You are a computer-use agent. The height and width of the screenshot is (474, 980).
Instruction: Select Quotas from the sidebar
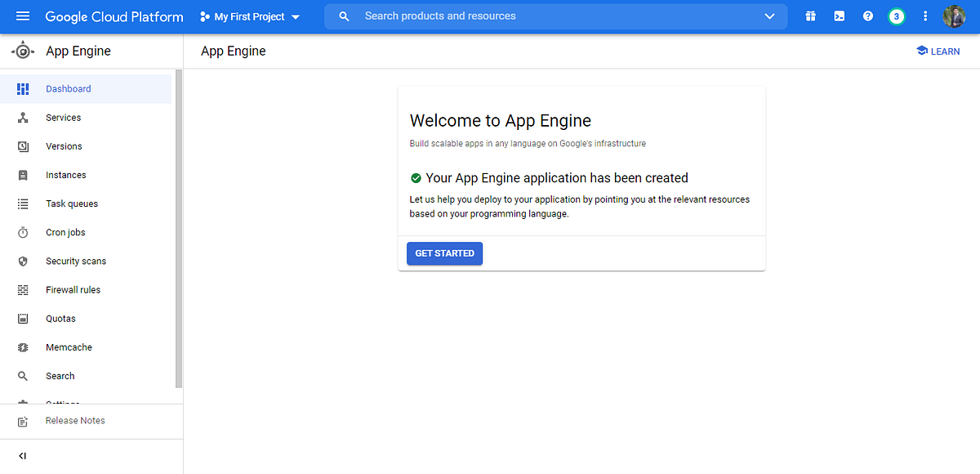[x=61, y=318]
